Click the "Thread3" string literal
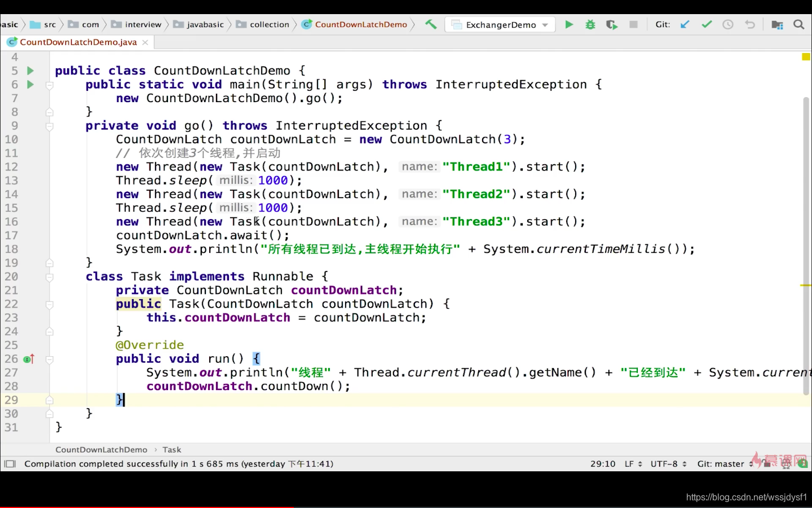This screenshot has height=508, width=812. tap(476, 222)
